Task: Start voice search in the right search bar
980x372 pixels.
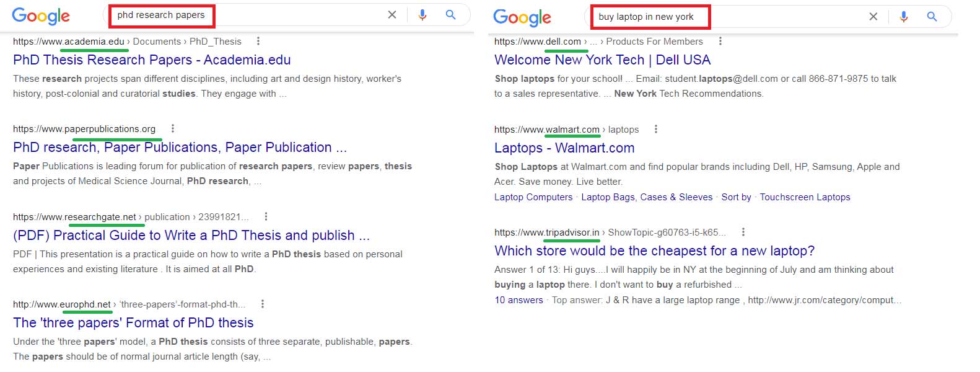Action: click(x=904, y=17)
